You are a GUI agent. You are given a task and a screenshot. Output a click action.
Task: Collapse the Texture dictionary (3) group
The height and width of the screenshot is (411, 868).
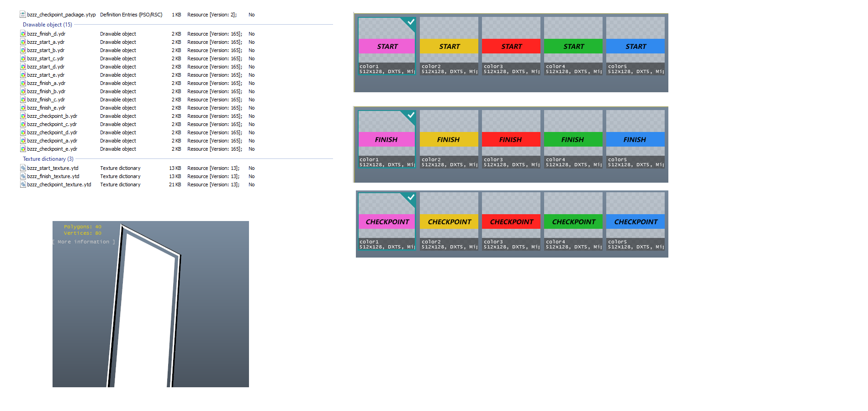pyautogui.click(x=48, y=159)
